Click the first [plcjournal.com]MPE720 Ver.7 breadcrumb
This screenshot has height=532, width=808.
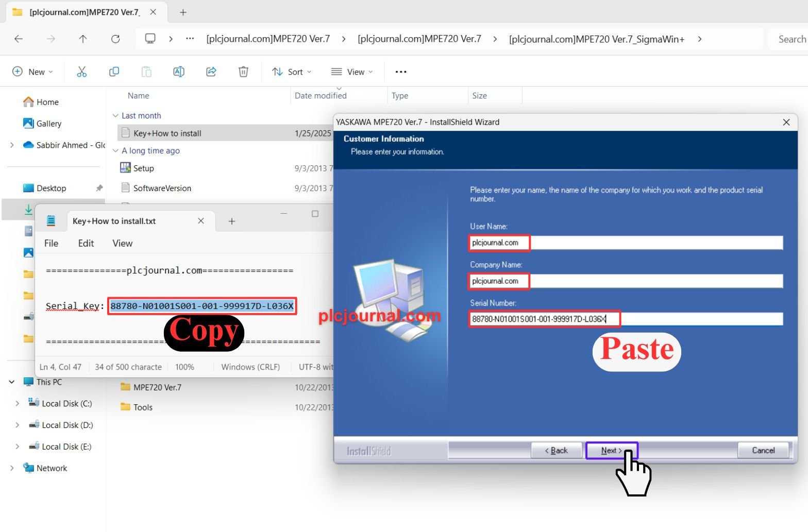pos(268,39)
